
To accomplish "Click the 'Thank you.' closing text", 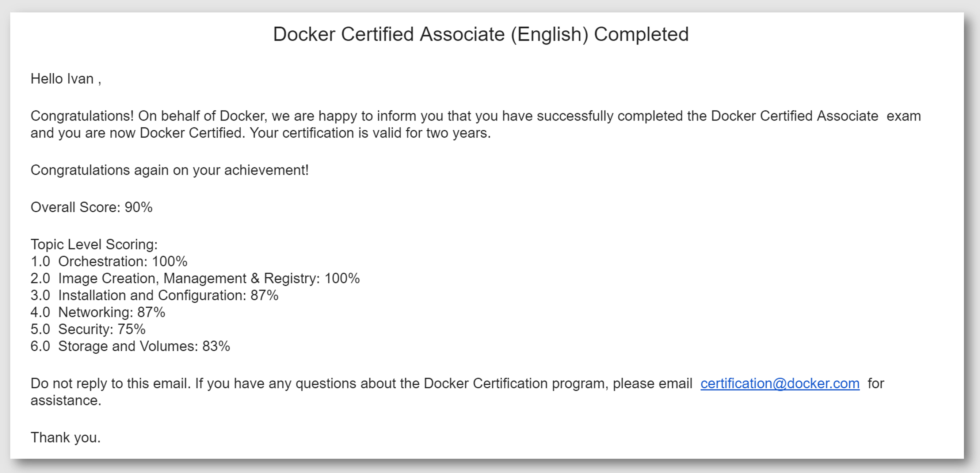I will click(x=65, y=437).
